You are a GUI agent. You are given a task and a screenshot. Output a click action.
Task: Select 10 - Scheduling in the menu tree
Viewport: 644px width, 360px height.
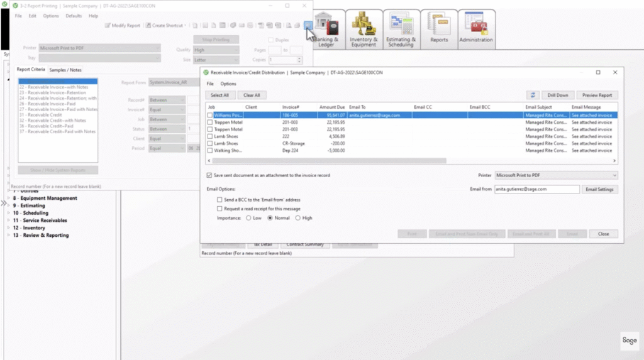(x=31, y=213)
